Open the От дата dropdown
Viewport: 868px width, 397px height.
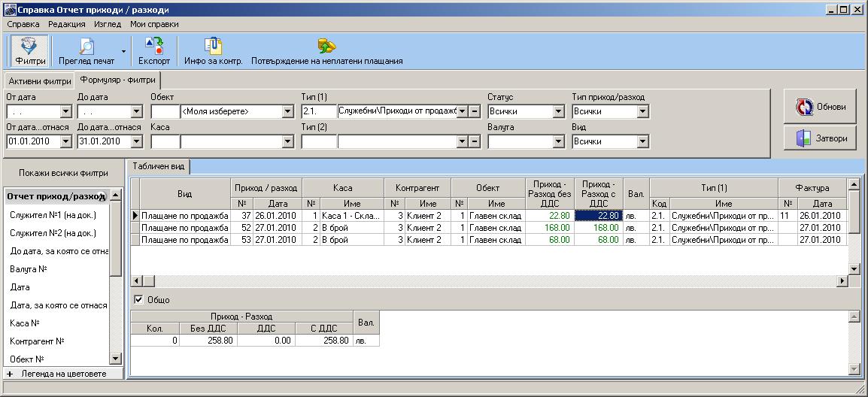pyautogui.click(x=66, y=112)
